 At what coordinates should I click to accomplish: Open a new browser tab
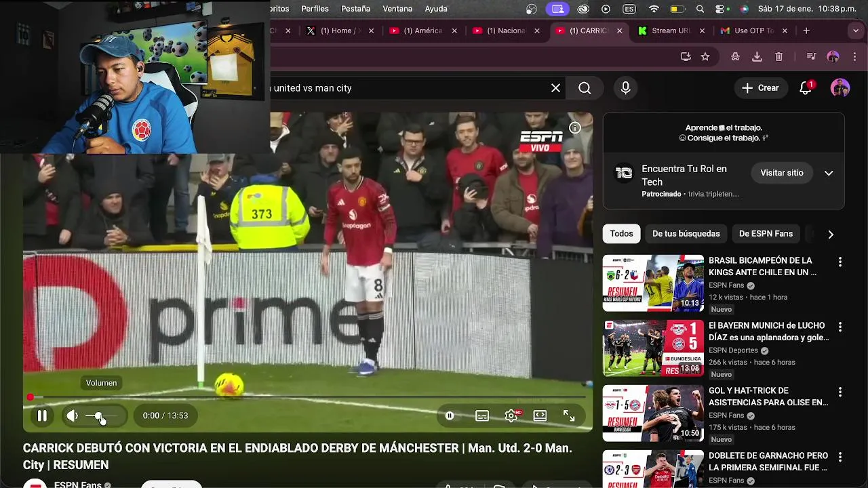(x=806, y=30)
